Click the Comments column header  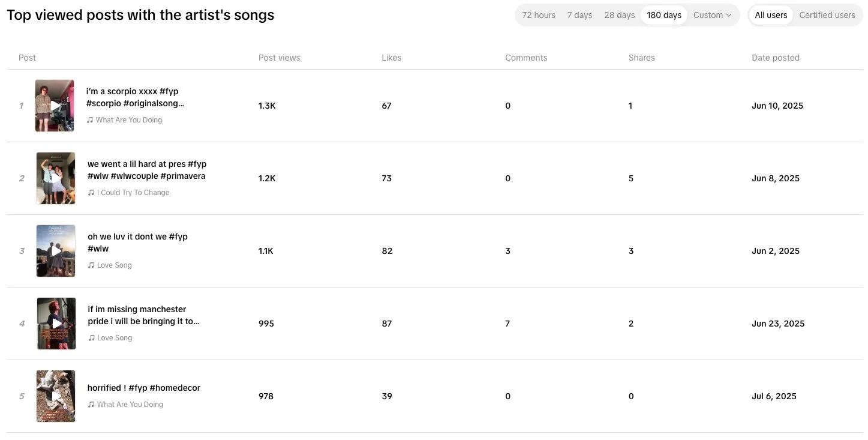526,58
